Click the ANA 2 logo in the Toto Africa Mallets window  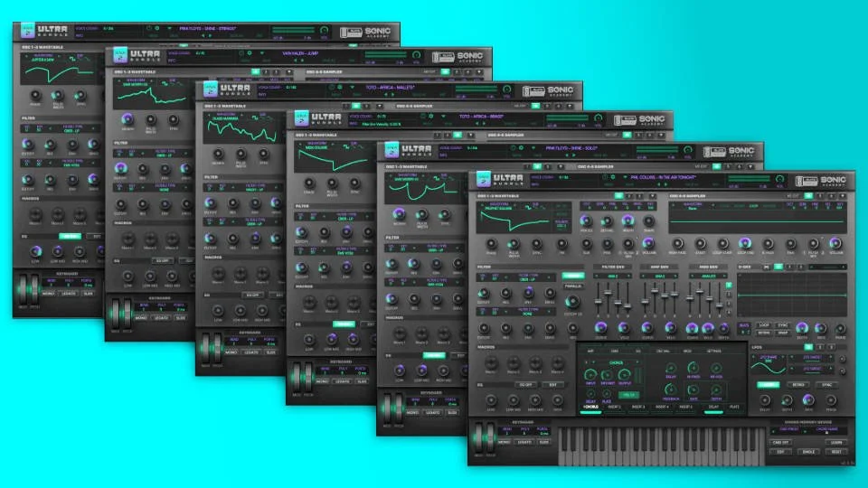(x=211, y=89)
